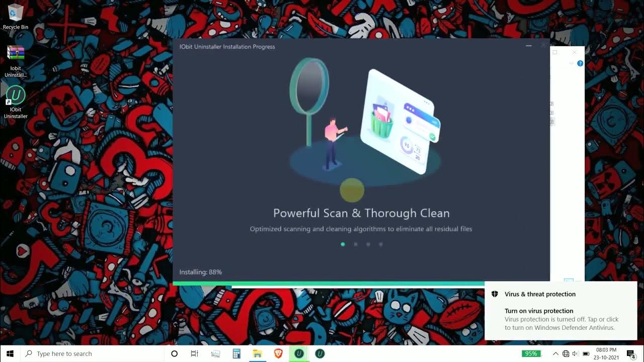The height and width of the screenshot is (362, 644).
Task: Open the taskbar app left of Calculator
Action: tap(215, 353)
